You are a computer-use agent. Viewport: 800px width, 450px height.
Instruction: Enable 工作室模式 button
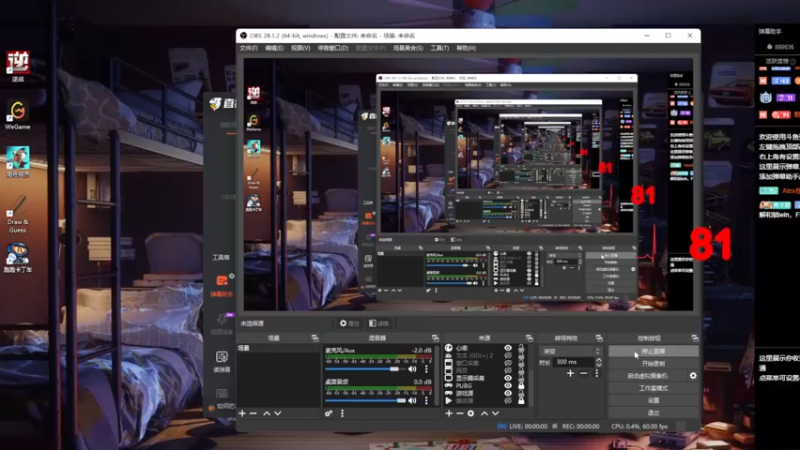pyautogui.click(x=653, y=388)
